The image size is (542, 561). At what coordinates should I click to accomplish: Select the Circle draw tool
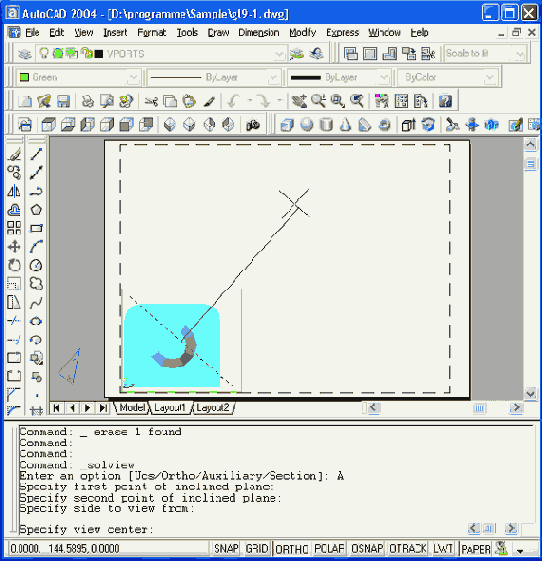click(36, 265)
